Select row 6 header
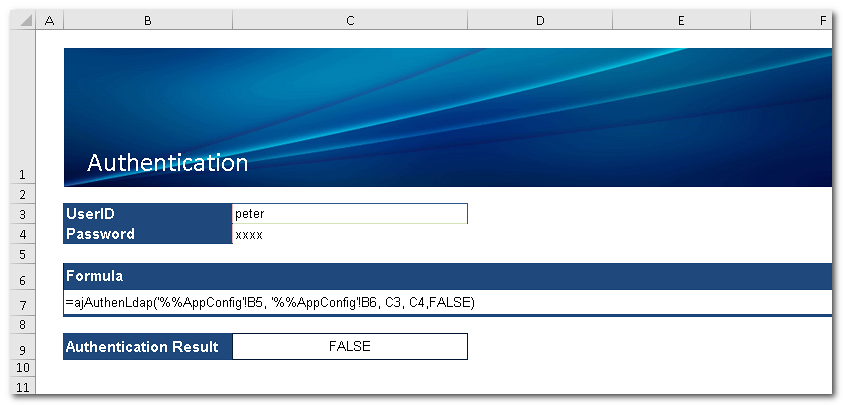Screen dimensions: 843x405 (x=24, y=277)
